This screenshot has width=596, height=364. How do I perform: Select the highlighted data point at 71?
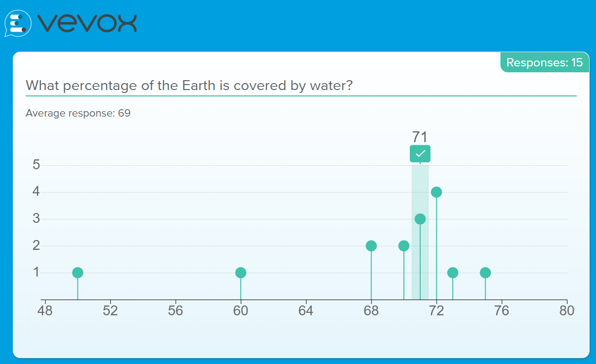click(420, 219)
